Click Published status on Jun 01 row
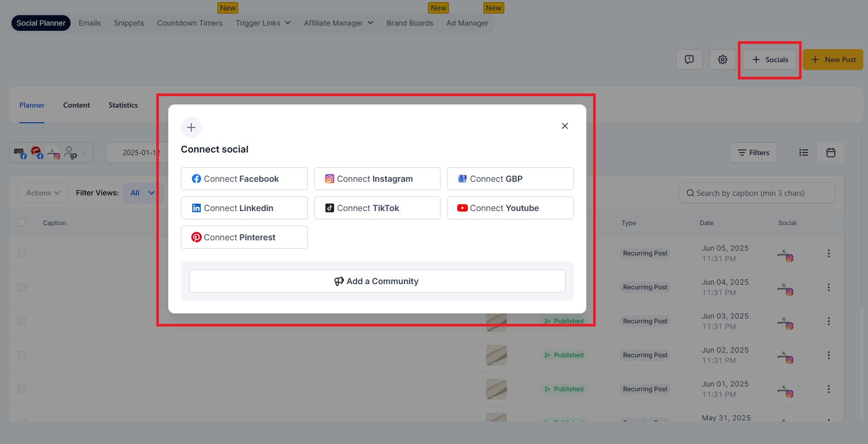 coord(564,389)
